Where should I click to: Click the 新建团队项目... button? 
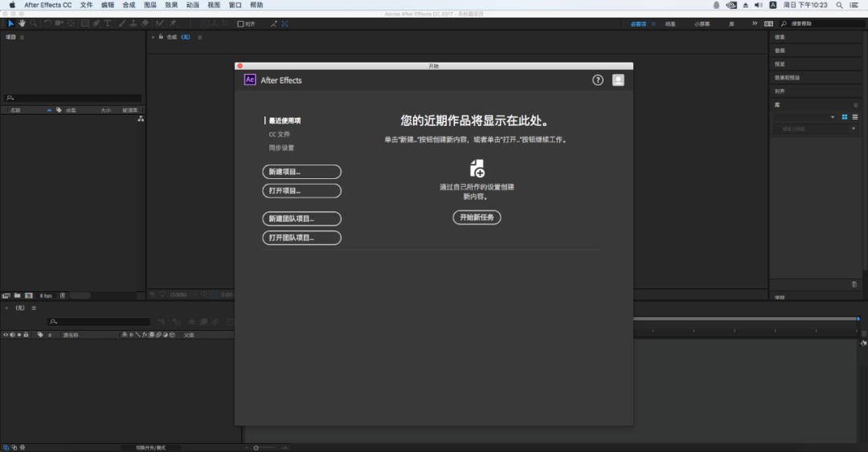click(301, 218)
